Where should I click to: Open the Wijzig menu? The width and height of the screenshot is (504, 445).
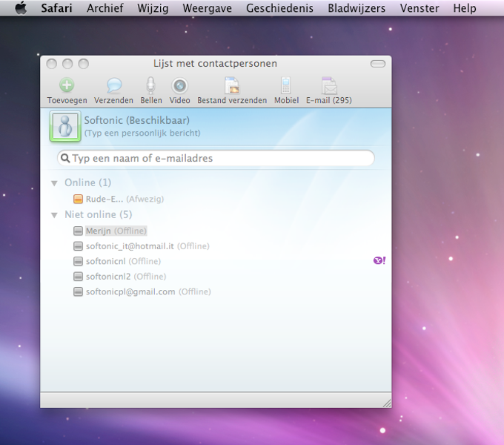coord(153,8)
